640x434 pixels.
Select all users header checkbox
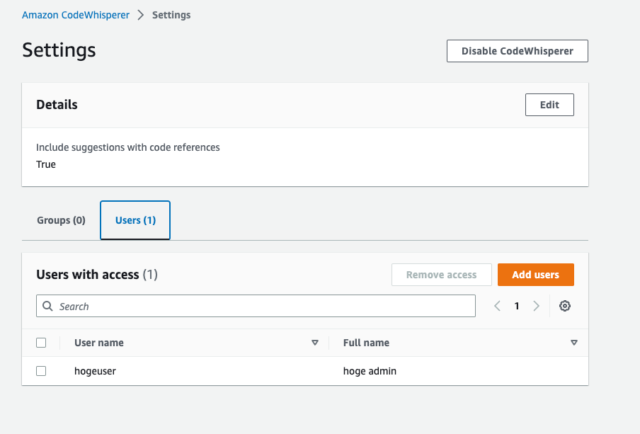(41, 343)
